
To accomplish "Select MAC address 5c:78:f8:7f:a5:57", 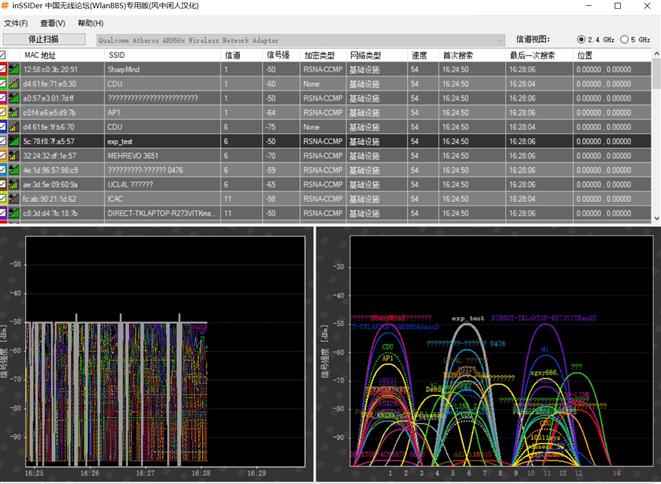I will click(49, 141).
